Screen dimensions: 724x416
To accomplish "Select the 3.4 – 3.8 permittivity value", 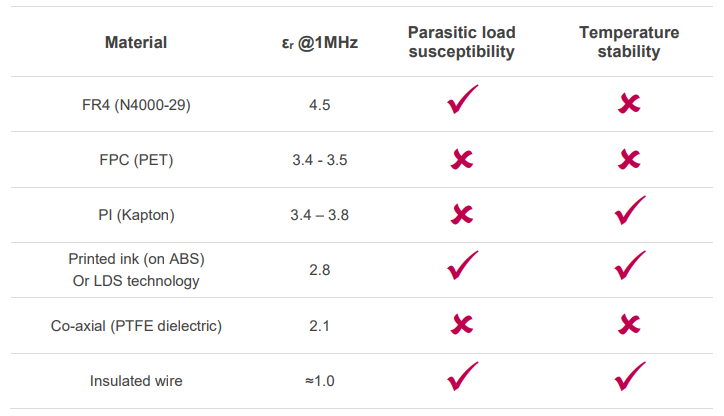I will coord(320,215).
